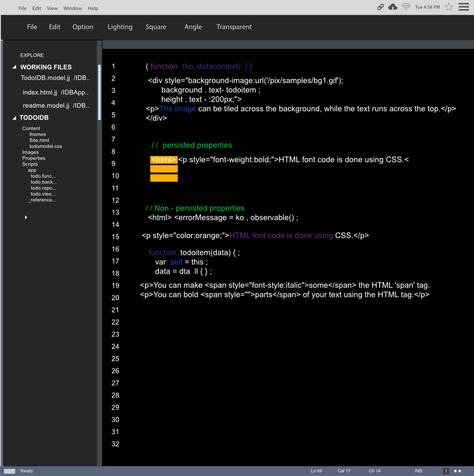Click the cloud upload icon
Viewport: 474px width, 476px height.
[x=392, y=7]
